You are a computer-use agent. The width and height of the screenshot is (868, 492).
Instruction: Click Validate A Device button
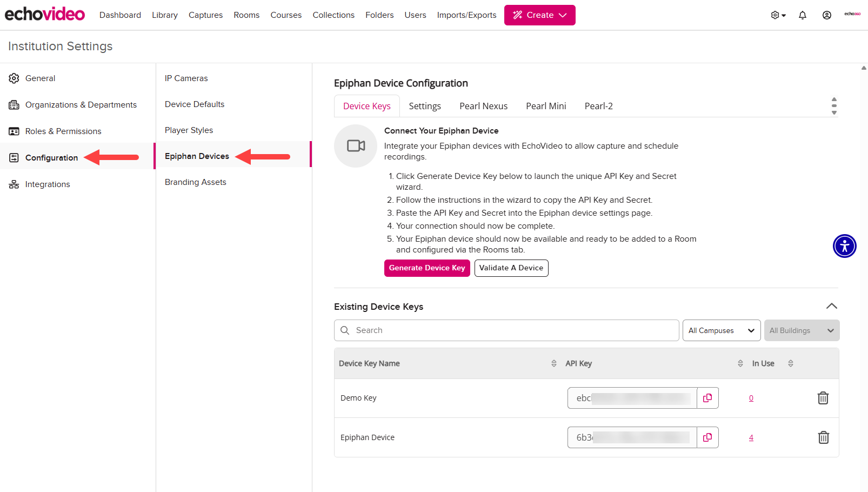(511, 268)
